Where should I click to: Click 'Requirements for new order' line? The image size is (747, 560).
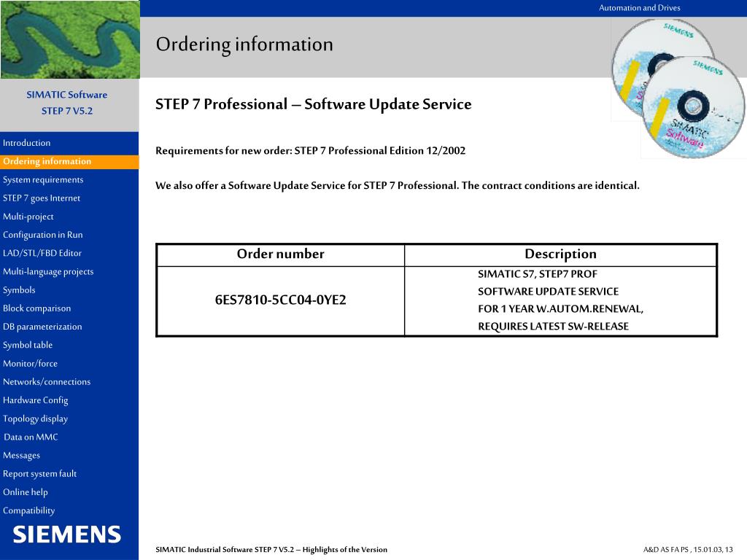[311, 151]
